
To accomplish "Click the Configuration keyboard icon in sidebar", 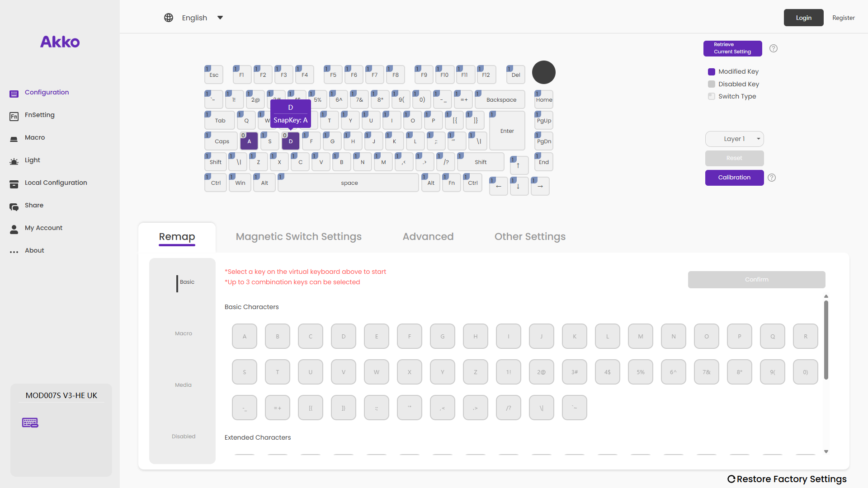I will (x=14, y=94).
